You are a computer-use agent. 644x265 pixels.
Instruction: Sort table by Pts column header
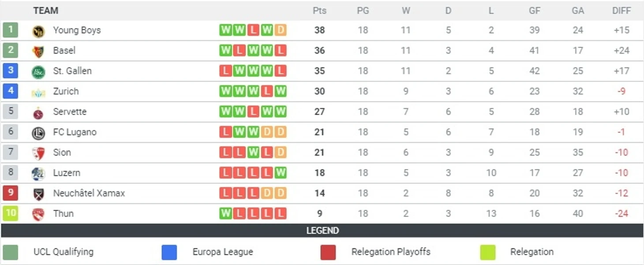point(319,11)
